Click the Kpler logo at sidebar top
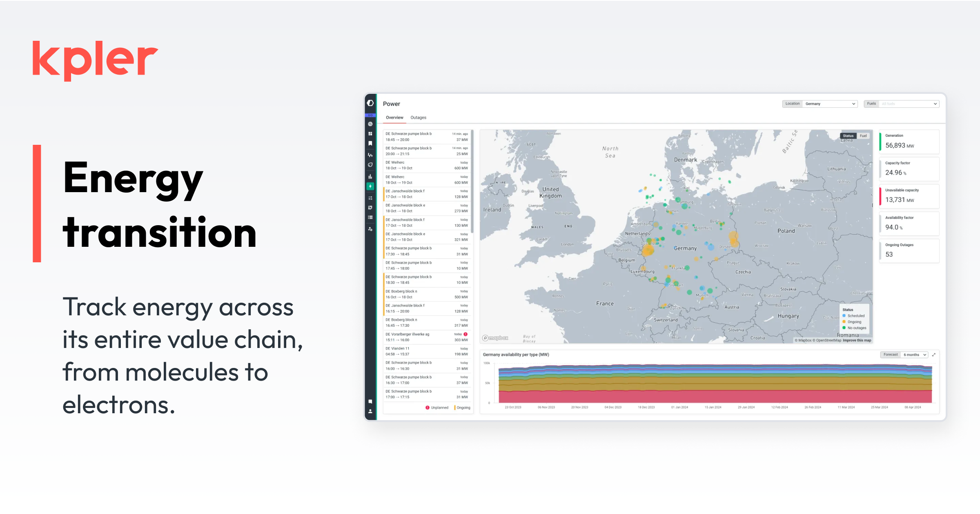The image size is (980, 514). tap(370, 104)
